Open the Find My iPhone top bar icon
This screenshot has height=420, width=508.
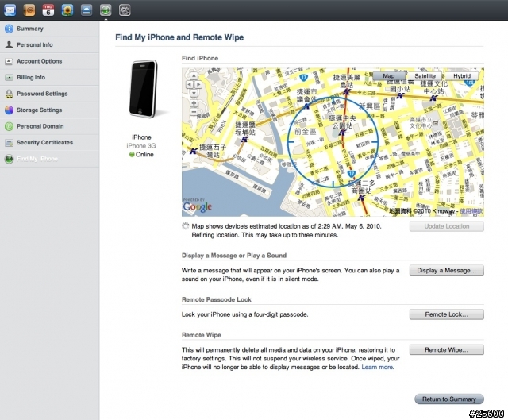106,10
